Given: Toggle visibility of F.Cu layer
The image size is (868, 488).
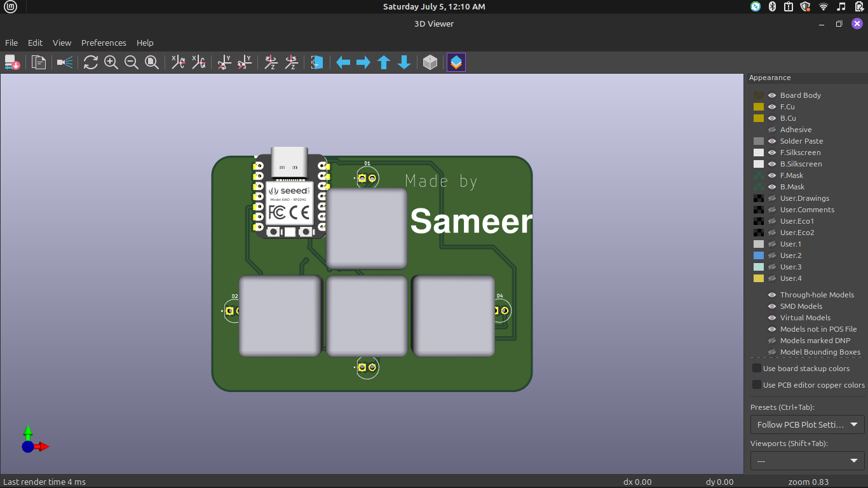Looking at the screenshot, I should (772, 107).
